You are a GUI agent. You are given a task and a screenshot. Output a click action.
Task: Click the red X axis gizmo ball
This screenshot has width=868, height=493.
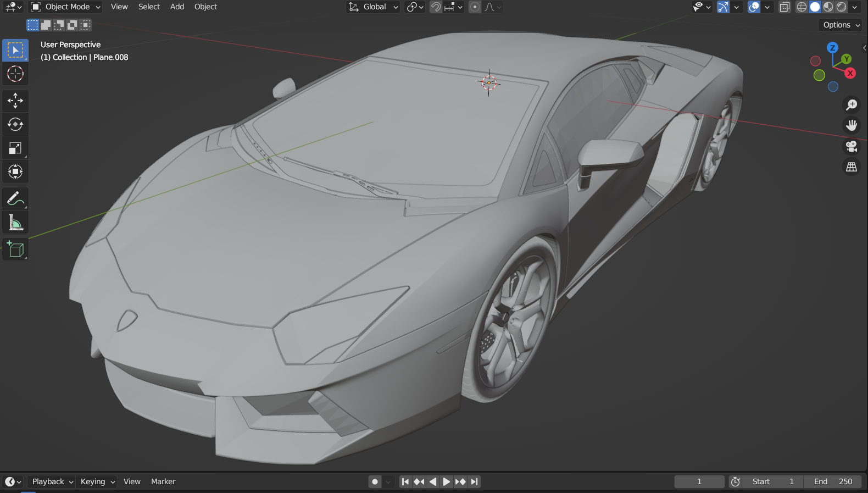850,73
